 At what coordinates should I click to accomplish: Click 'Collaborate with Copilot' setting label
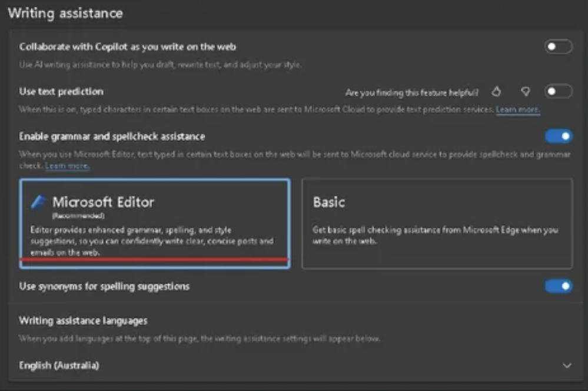(x=128, y=47)
